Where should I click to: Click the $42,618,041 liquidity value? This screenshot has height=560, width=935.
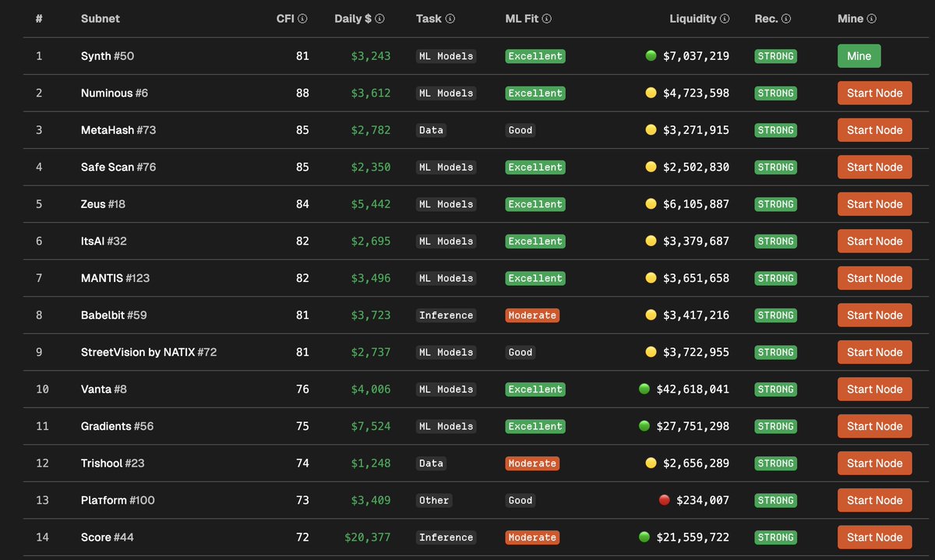pos(693,389)
